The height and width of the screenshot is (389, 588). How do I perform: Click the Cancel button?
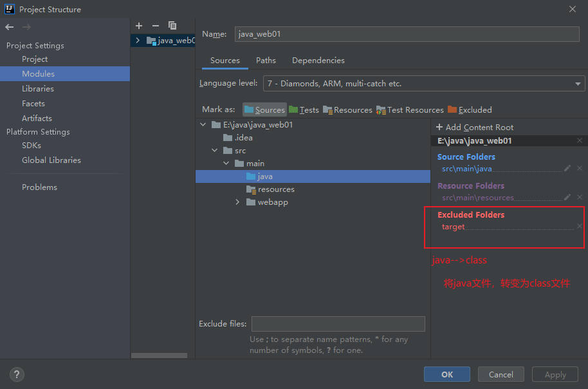tap(501, 374)
